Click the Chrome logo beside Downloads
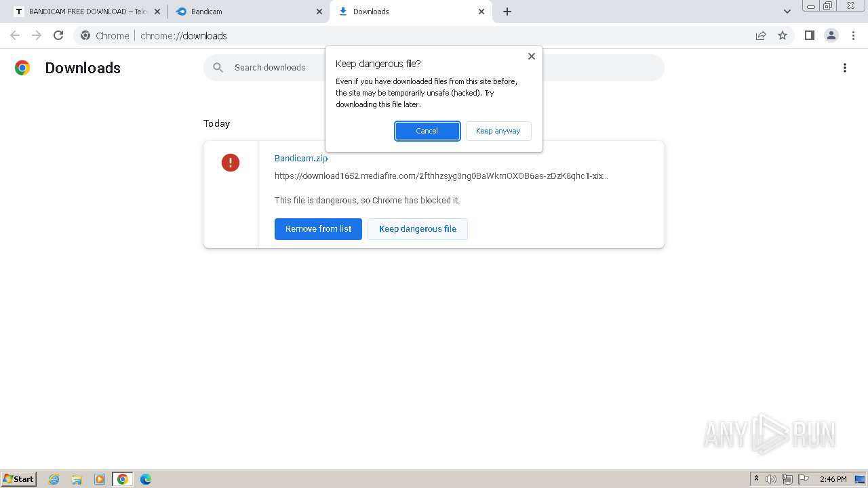The image size is (868, 488). (x=22, y=68)
